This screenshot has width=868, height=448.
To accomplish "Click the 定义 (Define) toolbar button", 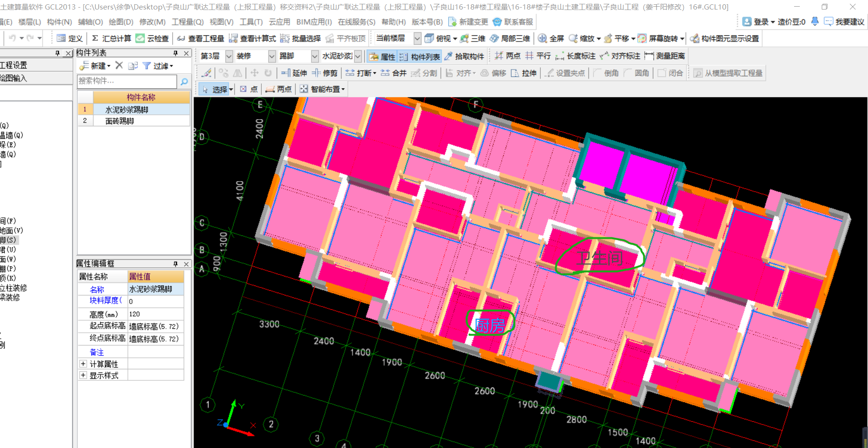I will [x=70, y=39].
